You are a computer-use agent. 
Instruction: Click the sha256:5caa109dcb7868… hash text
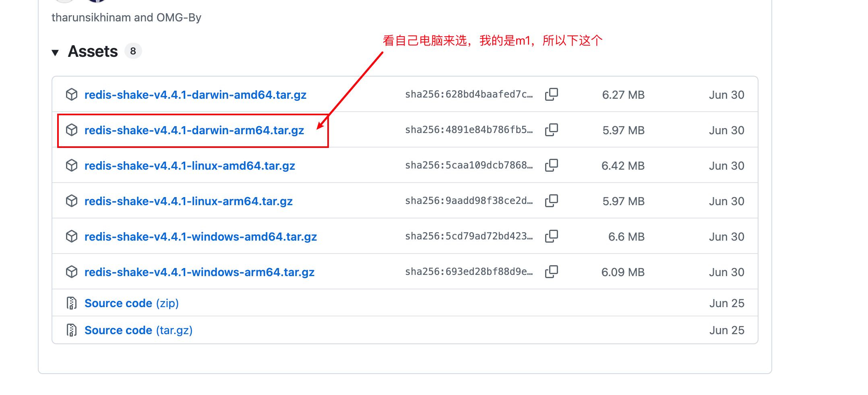pos(469,165)
